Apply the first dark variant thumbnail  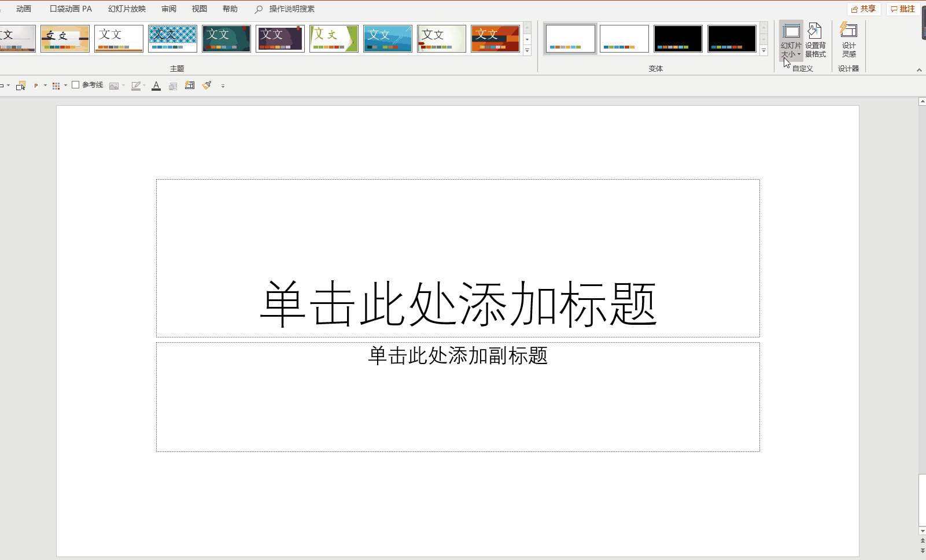[x=678, y=38]
